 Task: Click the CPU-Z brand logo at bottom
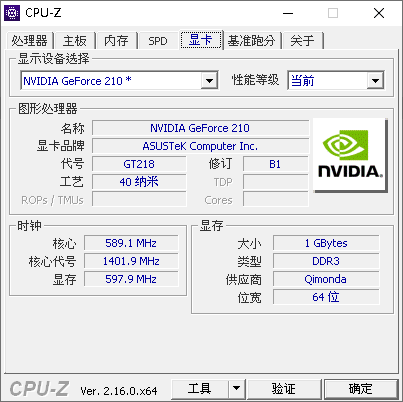39,389
